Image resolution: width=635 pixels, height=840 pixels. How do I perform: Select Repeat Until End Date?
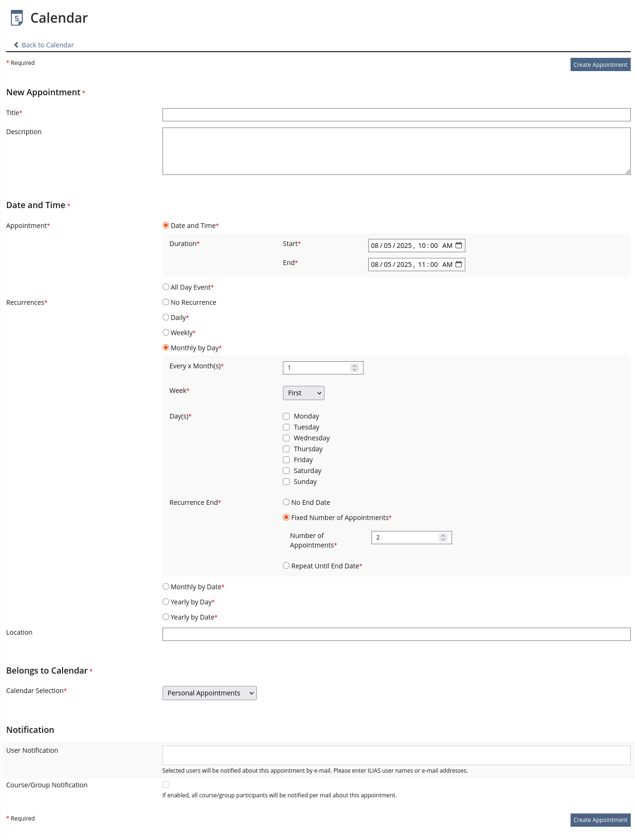click(x=286, y=566)
